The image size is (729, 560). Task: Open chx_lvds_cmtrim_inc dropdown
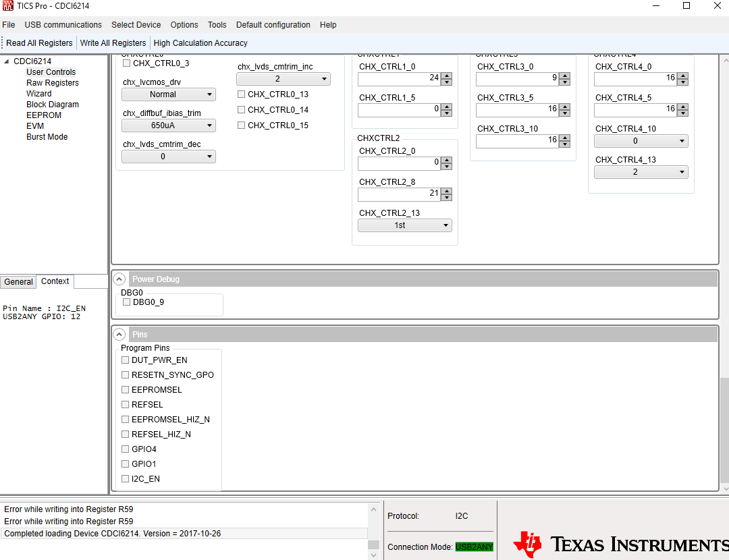tap(283, 79)
